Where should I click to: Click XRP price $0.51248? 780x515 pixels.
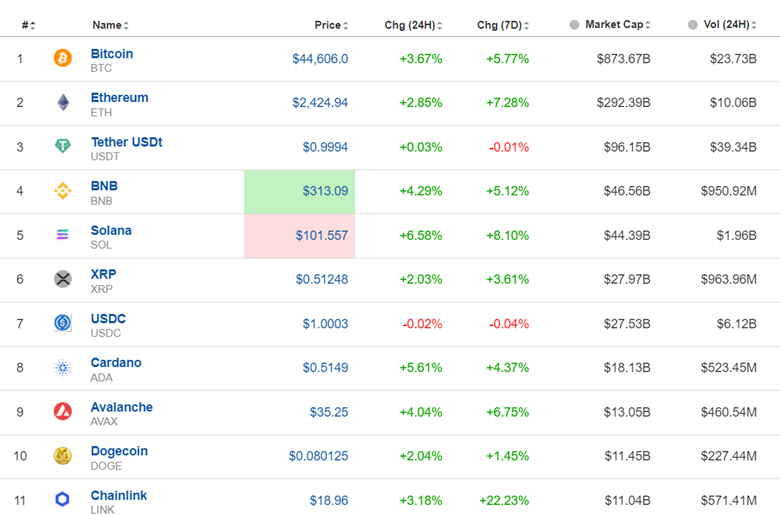coord(322,279)
